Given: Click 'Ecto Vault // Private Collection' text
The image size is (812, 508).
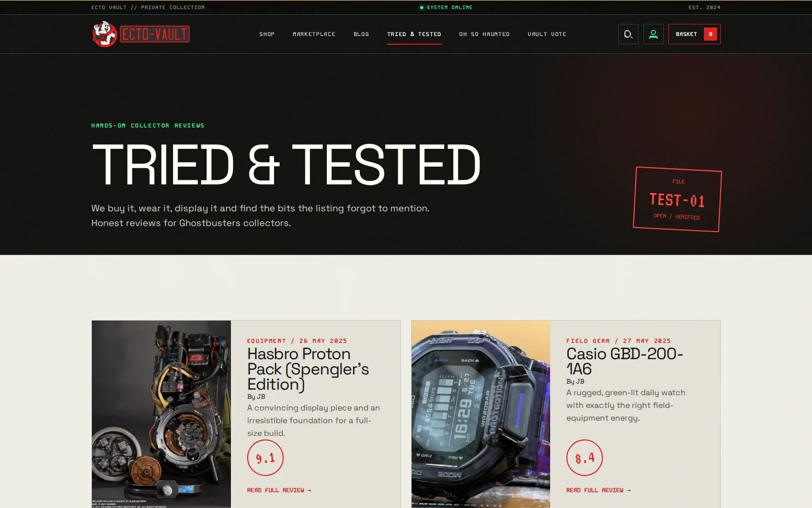Looking at the screenshot, I should point(148,7).
